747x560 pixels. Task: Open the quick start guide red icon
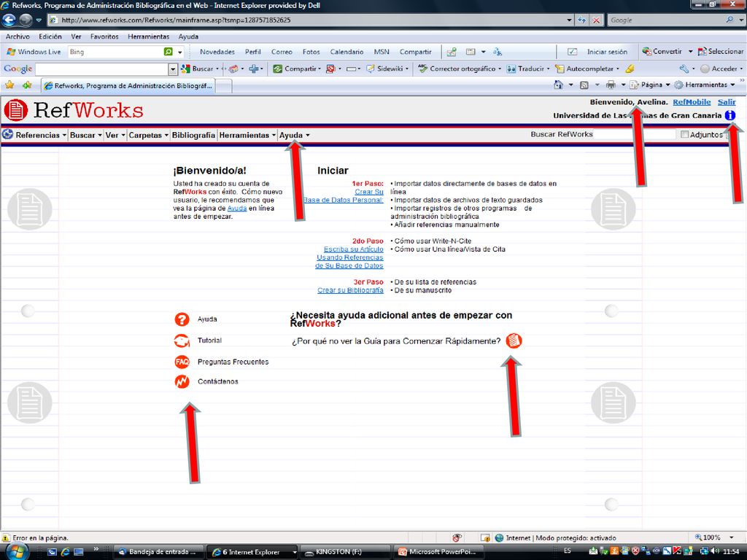(x=514, y=341)
